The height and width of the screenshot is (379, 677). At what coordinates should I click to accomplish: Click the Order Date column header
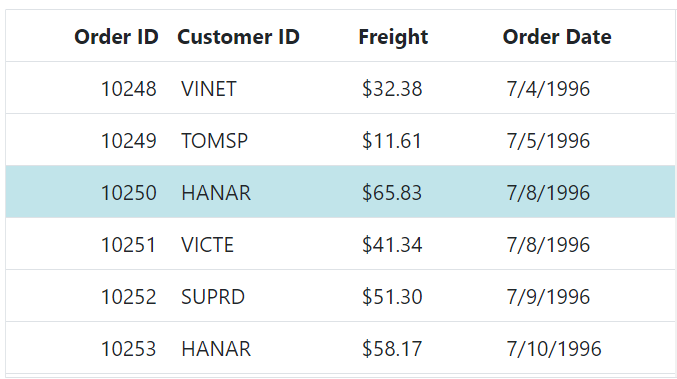[x=557, y=37]
